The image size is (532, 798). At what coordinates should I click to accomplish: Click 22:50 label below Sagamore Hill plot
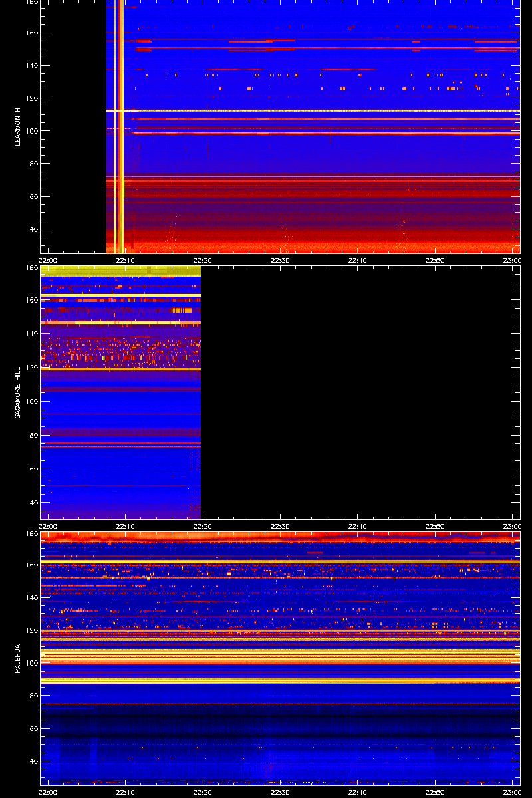(x=435, y=526)
